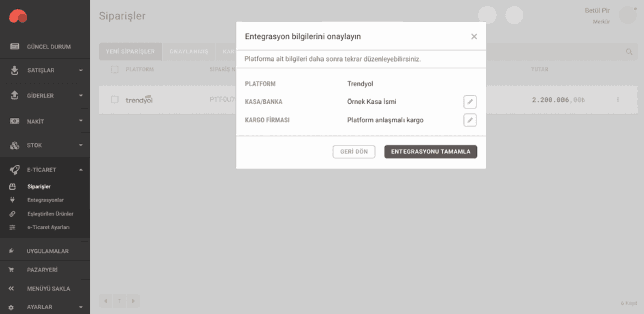This screenshot has height=314, width=644.
Task: Edit the Kargo Firması with pencil icon
Action: [x=470, y=120]
